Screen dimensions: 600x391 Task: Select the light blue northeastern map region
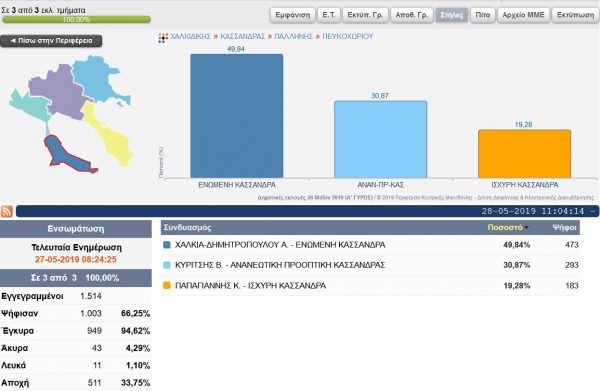98,78
